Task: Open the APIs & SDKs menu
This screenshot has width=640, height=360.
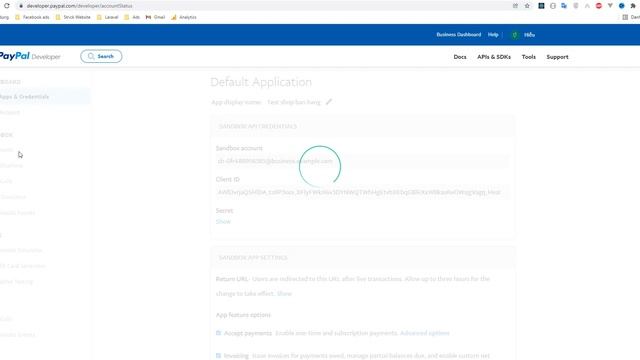Action: tap(494, 57)
